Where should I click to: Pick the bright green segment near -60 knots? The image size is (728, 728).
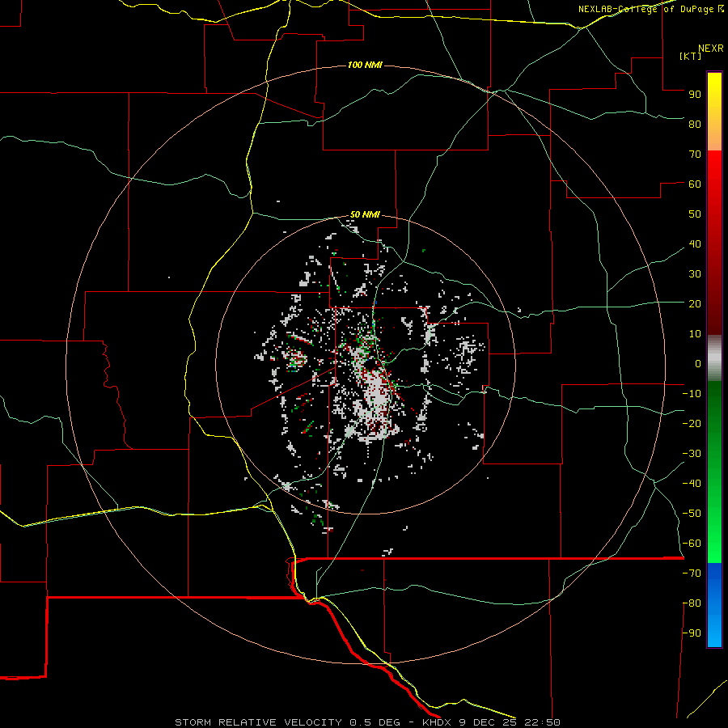pyautogui.click(x=714, y=545)
